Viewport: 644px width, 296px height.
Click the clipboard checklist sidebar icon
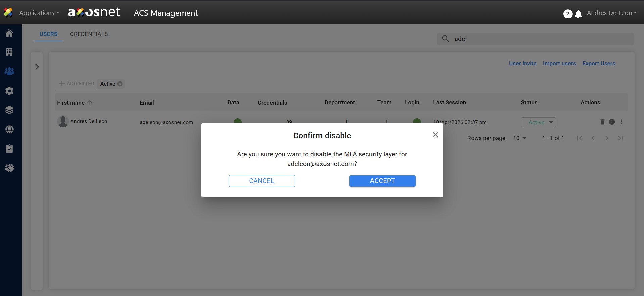[x=9, y=149]
